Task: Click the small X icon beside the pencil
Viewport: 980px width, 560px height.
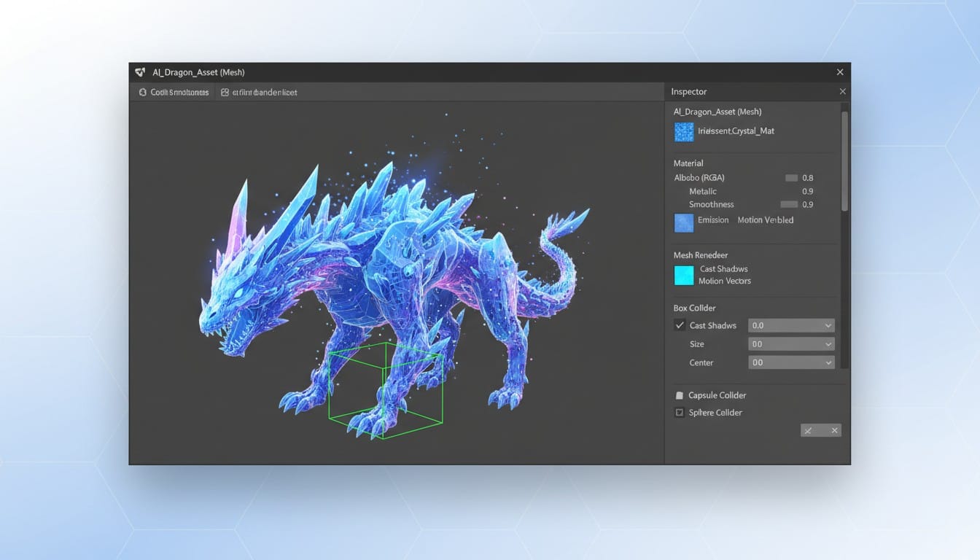Action: tap(834, 430)
